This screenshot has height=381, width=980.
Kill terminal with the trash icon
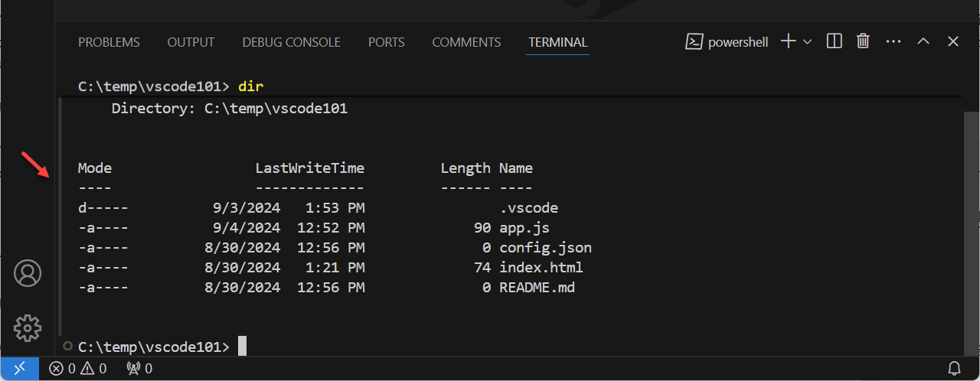(863, 41)
